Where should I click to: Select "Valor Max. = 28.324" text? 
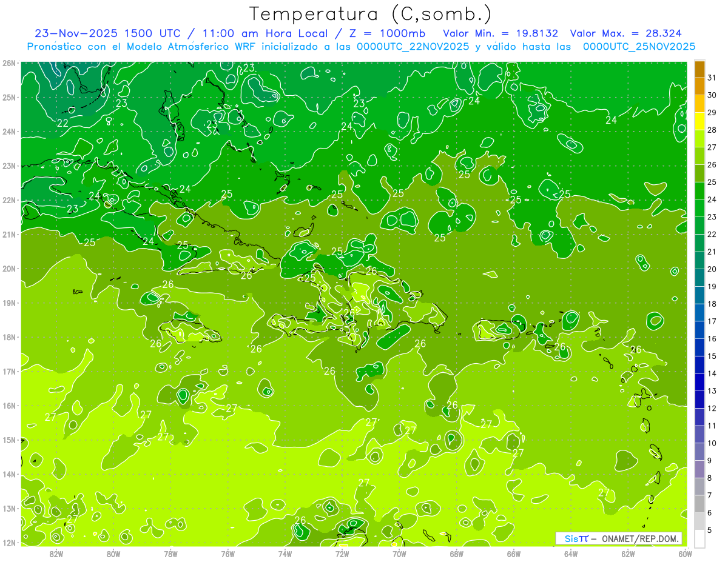(625, 33)
